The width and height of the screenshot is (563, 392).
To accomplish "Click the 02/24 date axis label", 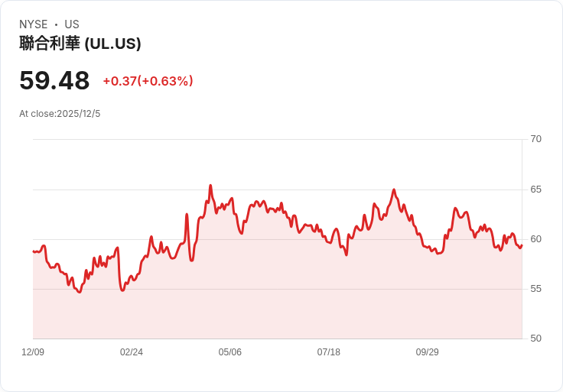I will click(x=132, y=352).
